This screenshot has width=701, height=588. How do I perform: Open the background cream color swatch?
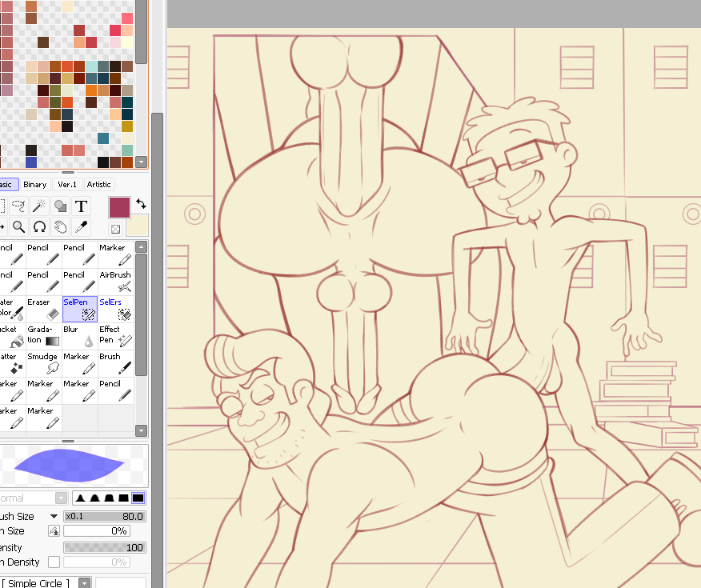[x=138, y=225]
